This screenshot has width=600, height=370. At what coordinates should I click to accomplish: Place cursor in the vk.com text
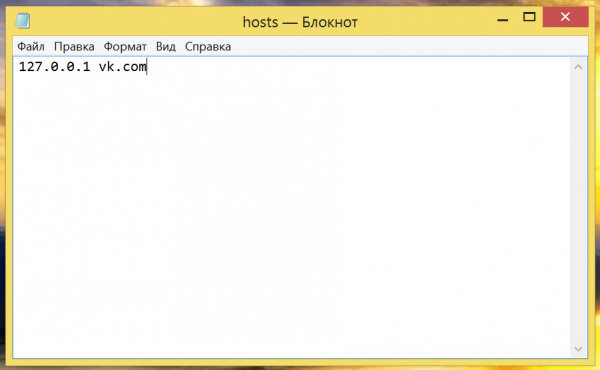[122, 67]
